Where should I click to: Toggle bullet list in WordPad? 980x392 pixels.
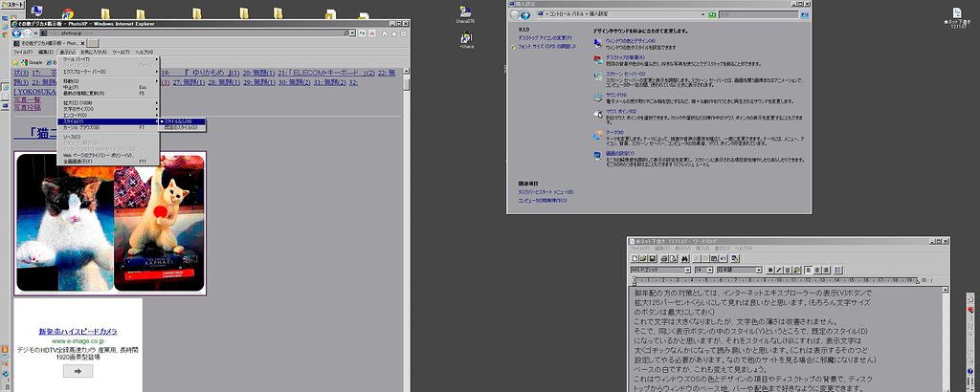[x=837, y=271]
